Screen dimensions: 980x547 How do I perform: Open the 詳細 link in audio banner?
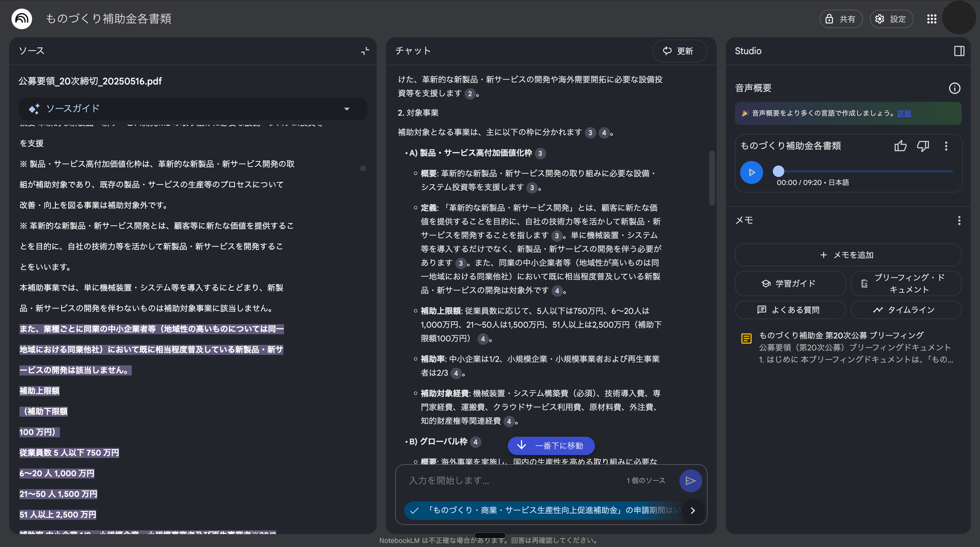tap(904, 113)
